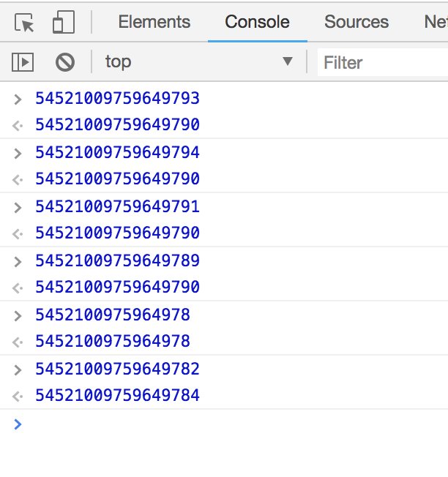Switch to the Sources tab
This screenshot has width=448, height=477.
356,22
